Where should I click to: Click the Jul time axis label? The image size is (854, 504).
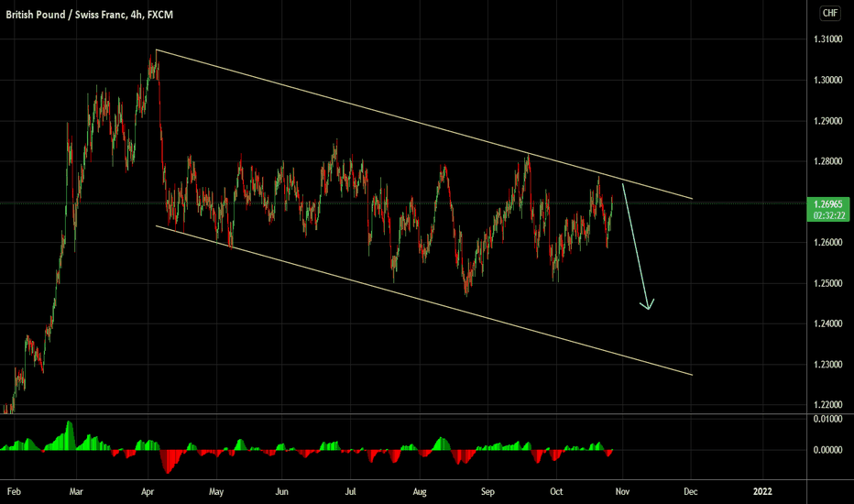click(350, 491)
